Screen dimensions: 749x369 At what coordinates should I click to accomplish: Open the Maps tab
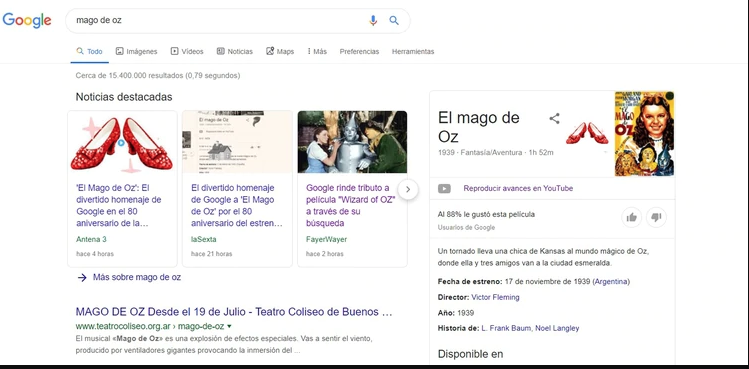[280, 52]
